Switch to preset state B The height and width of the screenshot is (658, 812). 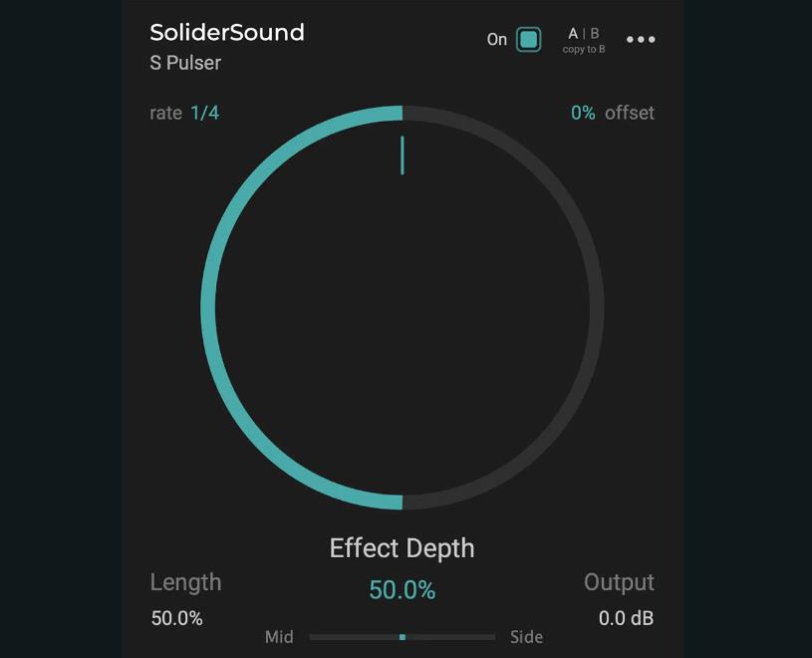click(x=595, y=34)
